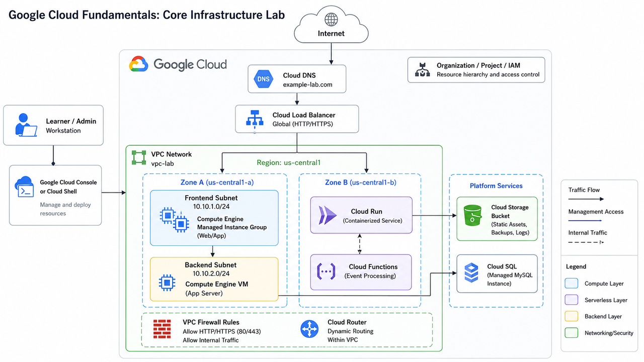Screen dimensions: 644x362
Task: Click 'Manage and deploy resources' caption
Action: [x=65, y=209]
